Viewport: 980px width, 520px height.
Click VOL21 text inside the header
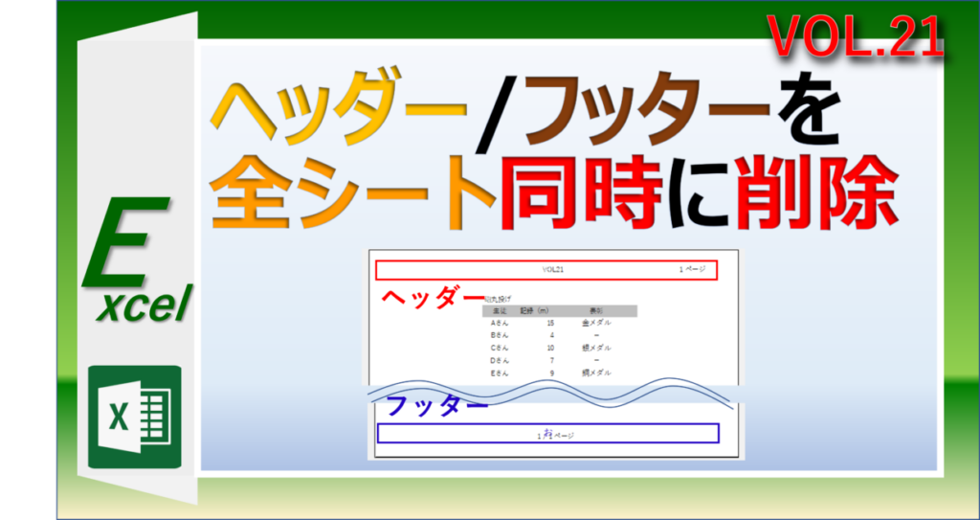click(x=552, y=269)
